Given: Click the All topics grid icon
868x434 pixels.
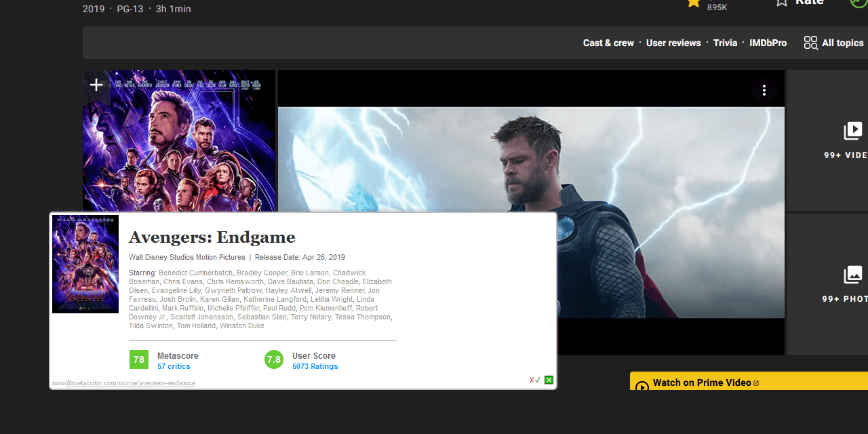Looking at the screenshot, I should [x=810, y=43].
